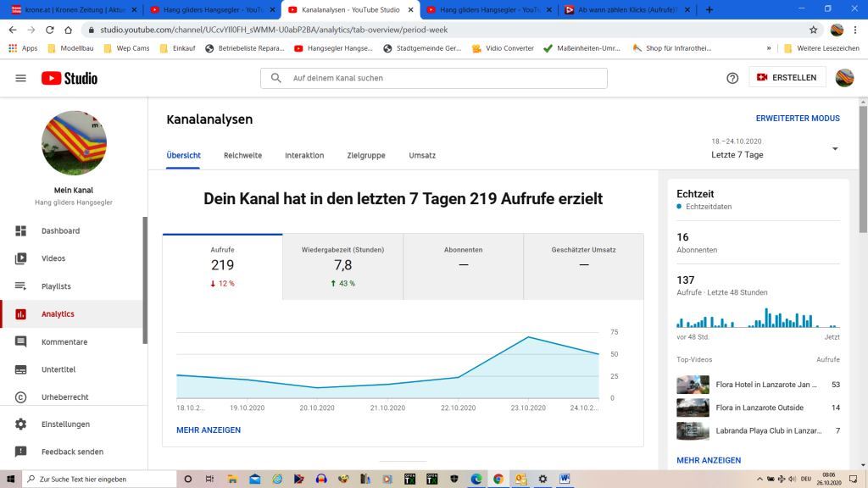This screenshot has width=868, height=488.
Task: Click the channel search field
Action: tap(434, 78)
